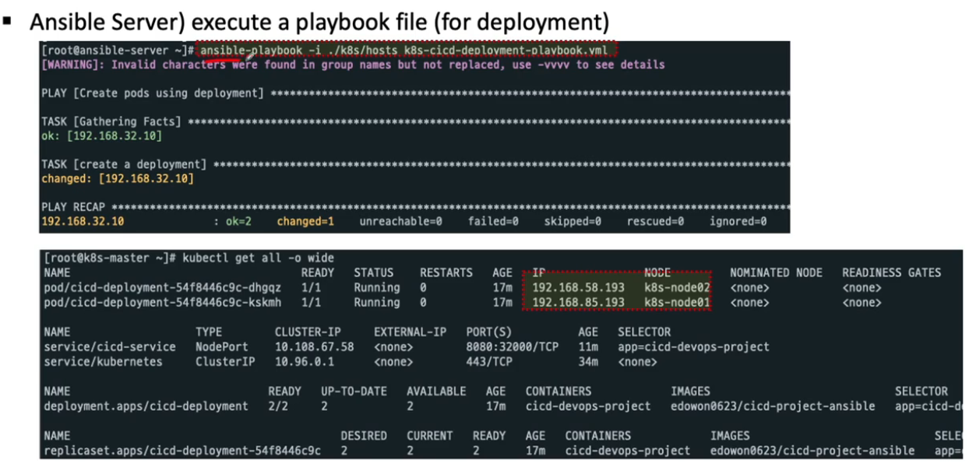Click 'Running' status of kskmh pod

tap(377, 302)
